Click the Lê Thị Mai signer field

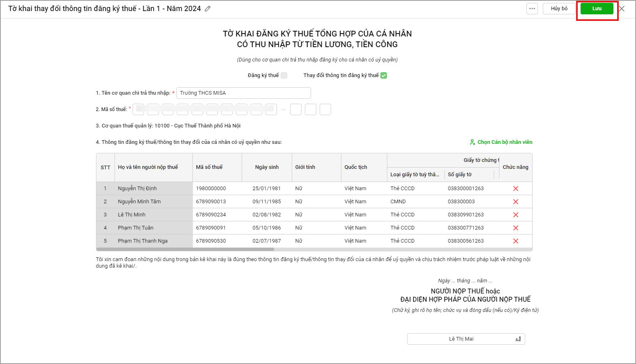pos(461,339)
